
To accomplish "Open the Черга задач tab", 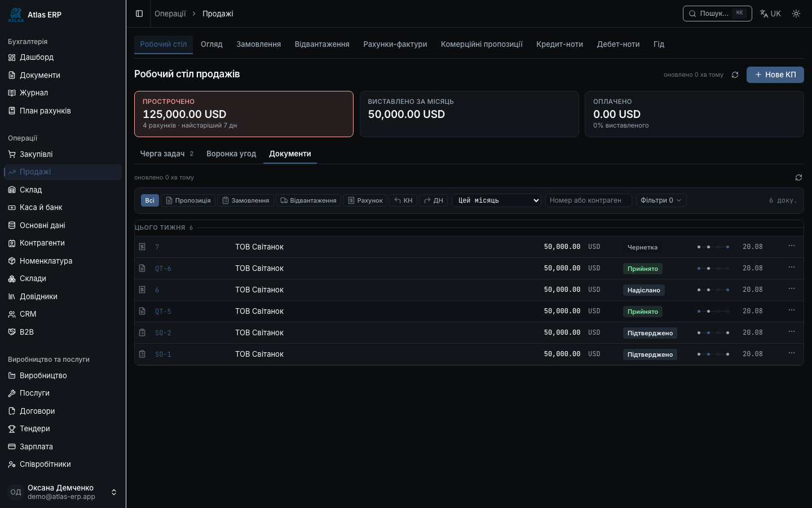I will coord(166,154).
